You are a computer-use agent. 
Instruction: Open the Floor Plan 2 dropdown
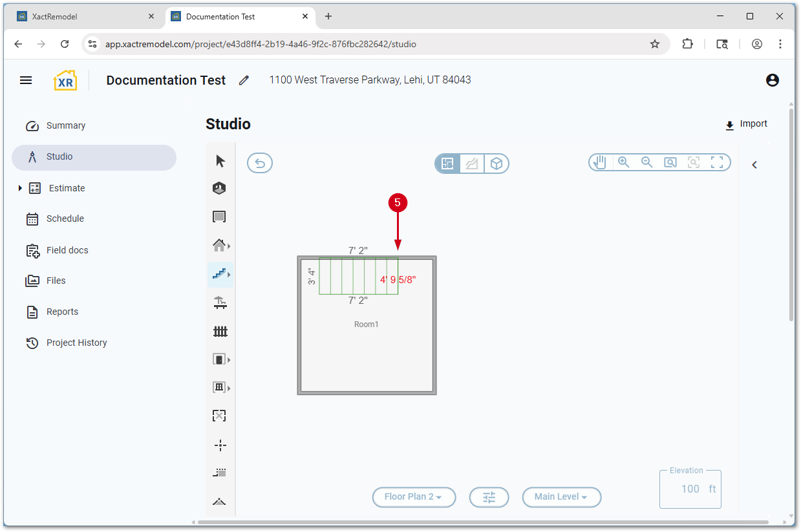point(414,497)
